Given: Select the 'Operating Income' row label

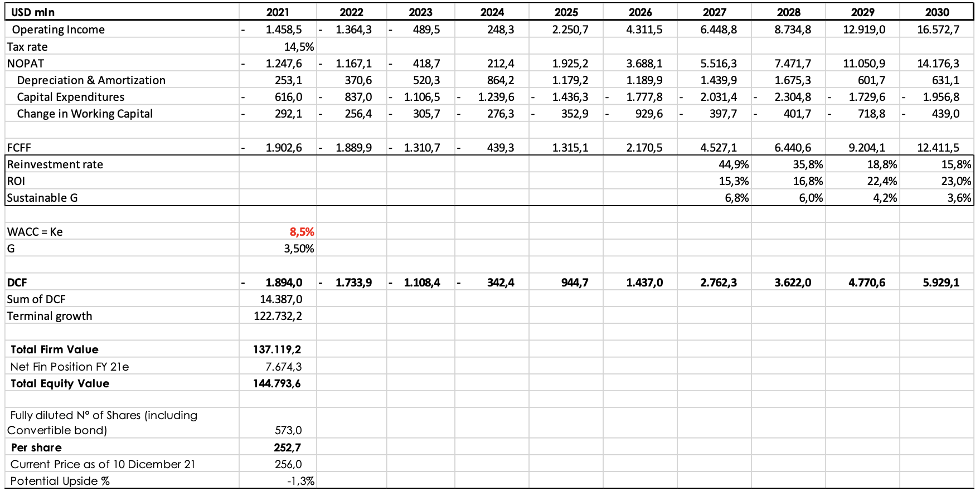Looking at the screenshot, I should coord(58,30).
